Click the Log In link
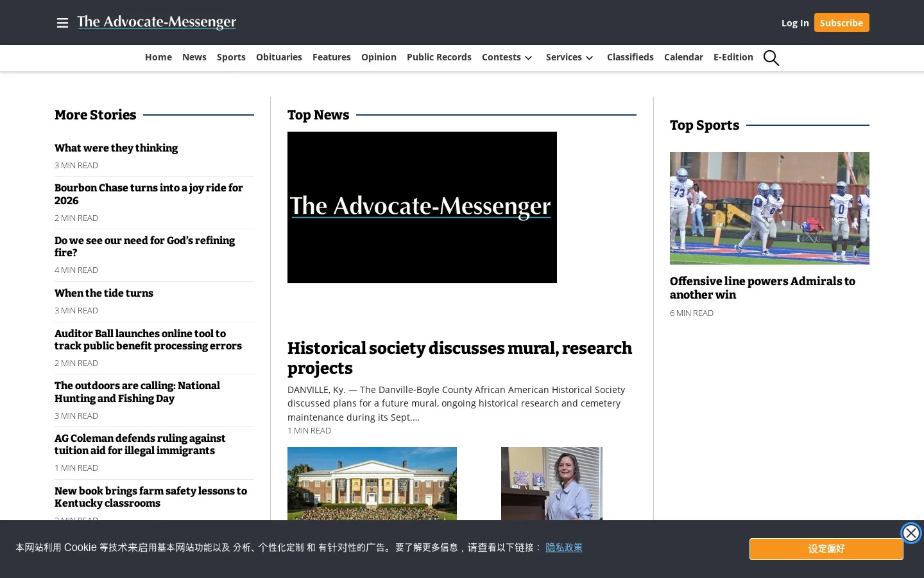The height and width of the screenshot is (578, 924). [x=795, y=22]
